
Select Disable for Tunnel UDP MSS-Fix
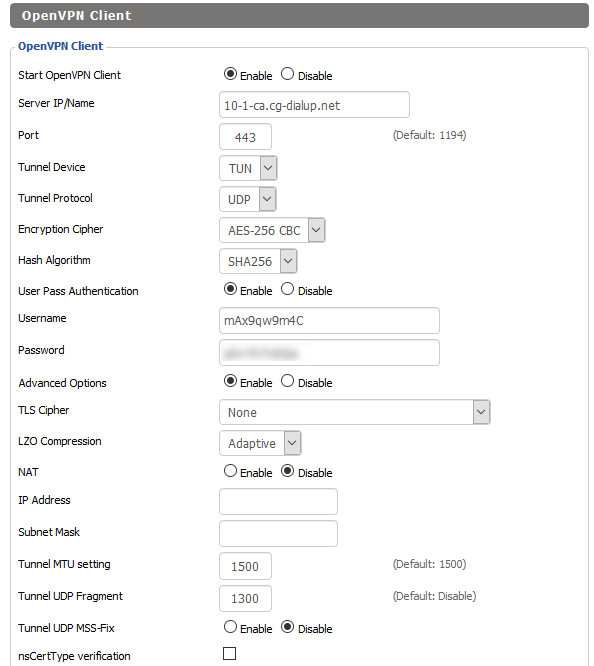tap(287, 626)
